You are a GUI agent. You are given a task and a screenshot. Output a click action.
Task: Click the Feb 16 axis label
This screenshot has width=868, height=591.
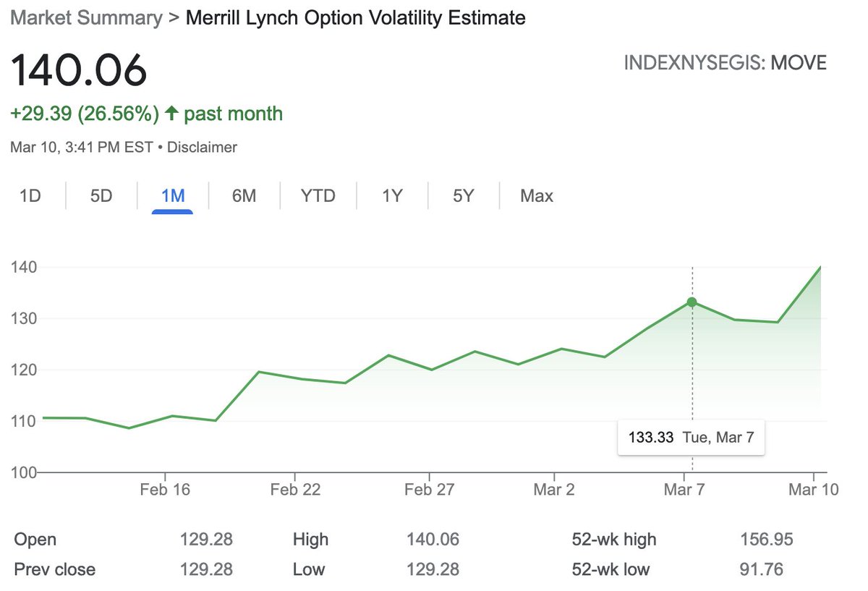[165, 490]
